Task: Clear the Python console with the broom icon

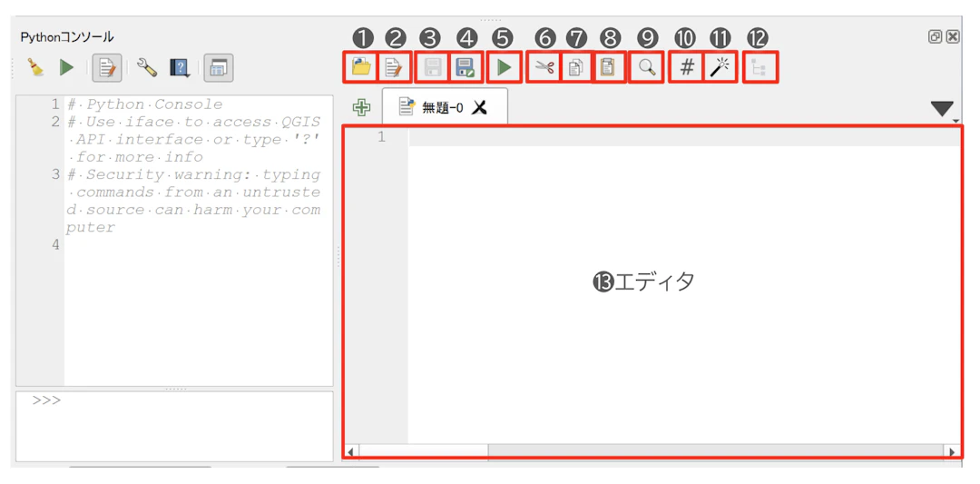Action: 35,67
